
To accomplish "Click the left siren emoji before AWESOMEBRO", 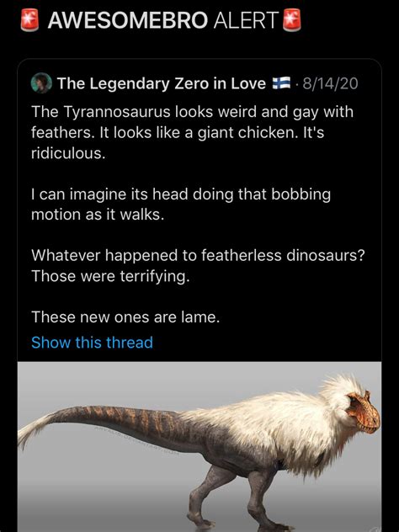I will click(x=30, y=20).
